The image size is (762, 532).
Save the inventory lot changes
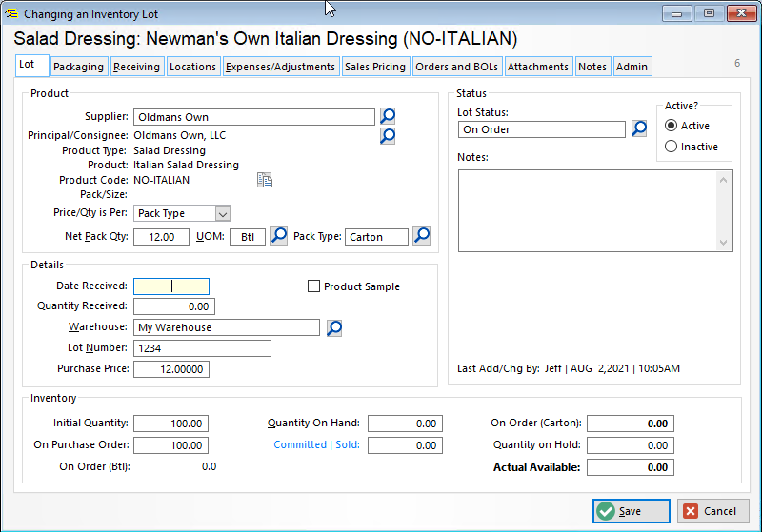pyautogui.click(x=632, y=511)
